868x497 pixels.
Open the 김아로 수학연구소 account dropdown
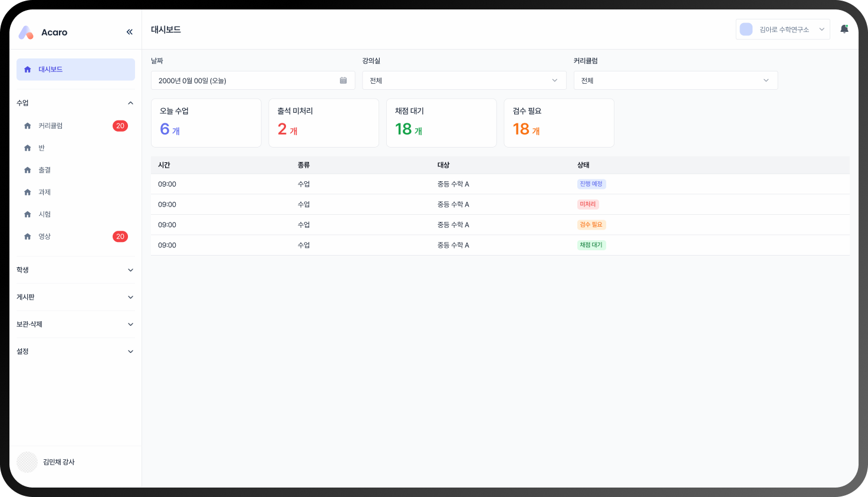(x=782, y=30)
